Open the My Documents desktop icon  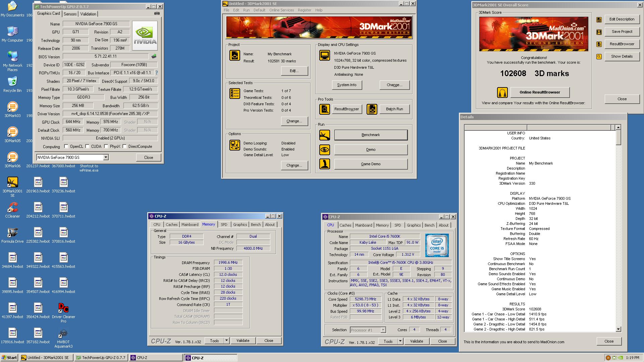tap(12, 9)
